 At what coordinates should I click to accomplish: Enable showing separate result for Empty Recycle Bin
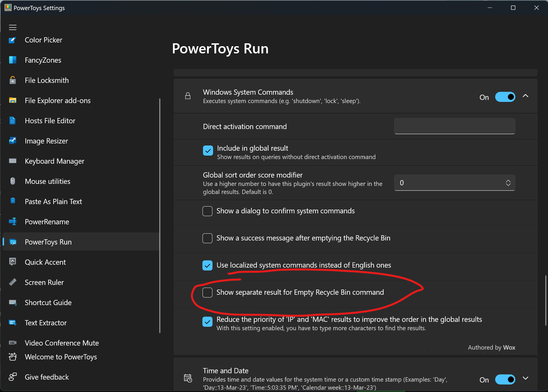point(207,292)
